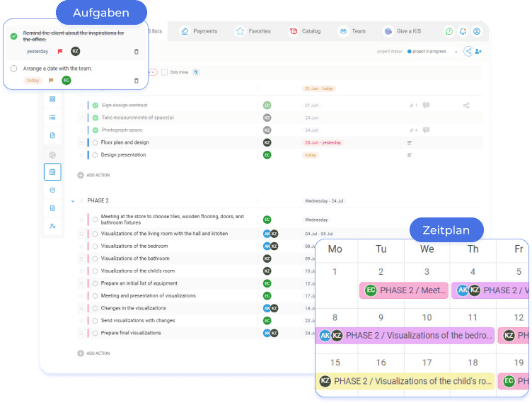
Task: Open notifications bell icon
Action: click(463, 31)
